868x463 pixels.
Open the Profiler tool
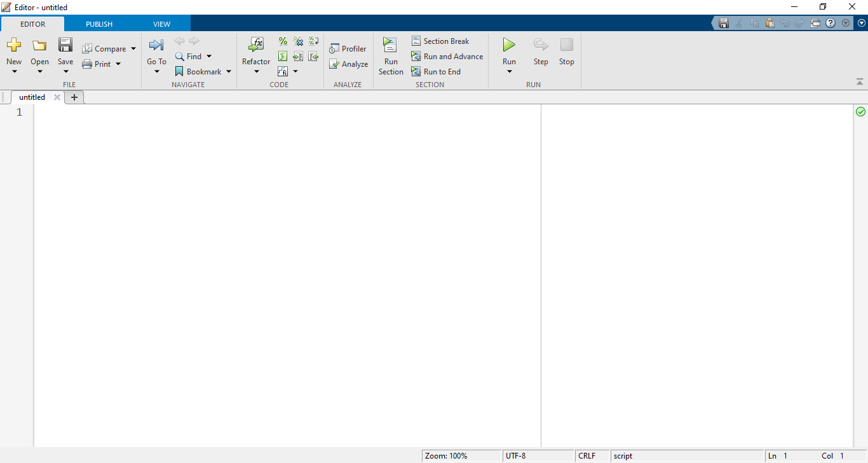[x=348, y=49]
